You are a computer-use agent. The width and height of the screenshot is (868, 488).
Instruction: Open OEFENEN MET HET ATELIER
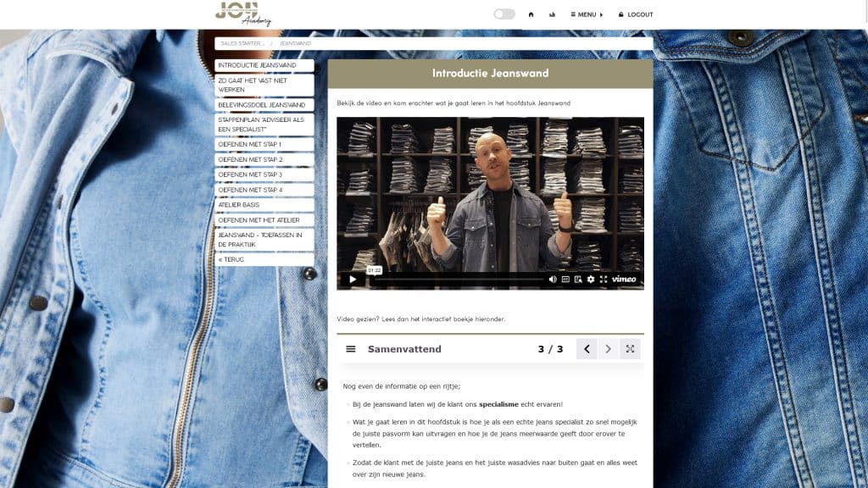pos(264,220)
